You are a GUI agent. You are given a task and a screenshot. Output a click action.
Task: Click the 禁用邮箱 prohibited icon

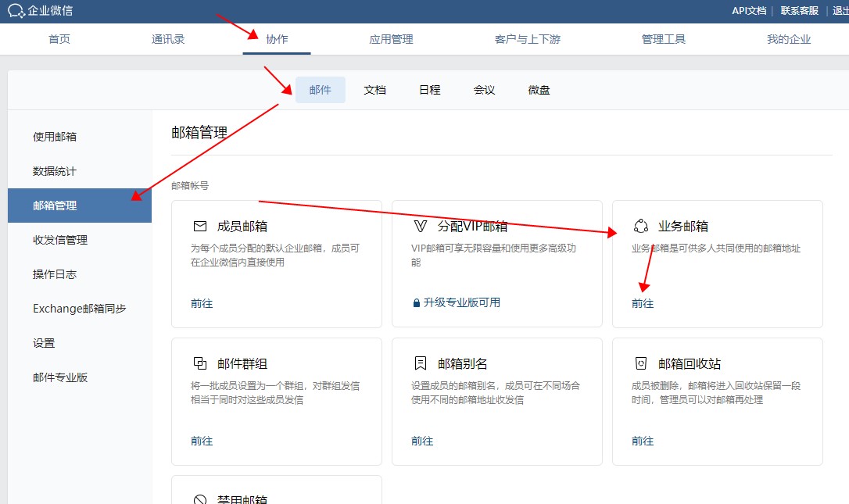coord(199,499)
